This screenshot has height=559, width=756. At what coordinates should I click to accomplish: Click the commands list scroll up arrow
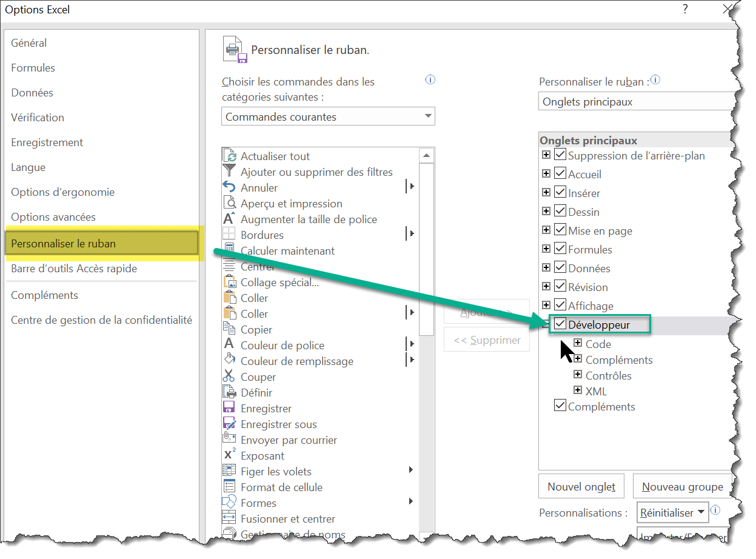pyautogui.click(x=427, y=155)
